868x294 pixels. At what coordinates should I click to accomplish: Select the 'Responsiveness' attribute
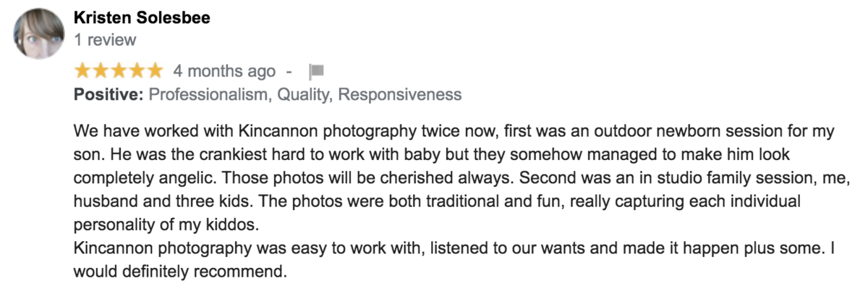(x=399, y=94)
